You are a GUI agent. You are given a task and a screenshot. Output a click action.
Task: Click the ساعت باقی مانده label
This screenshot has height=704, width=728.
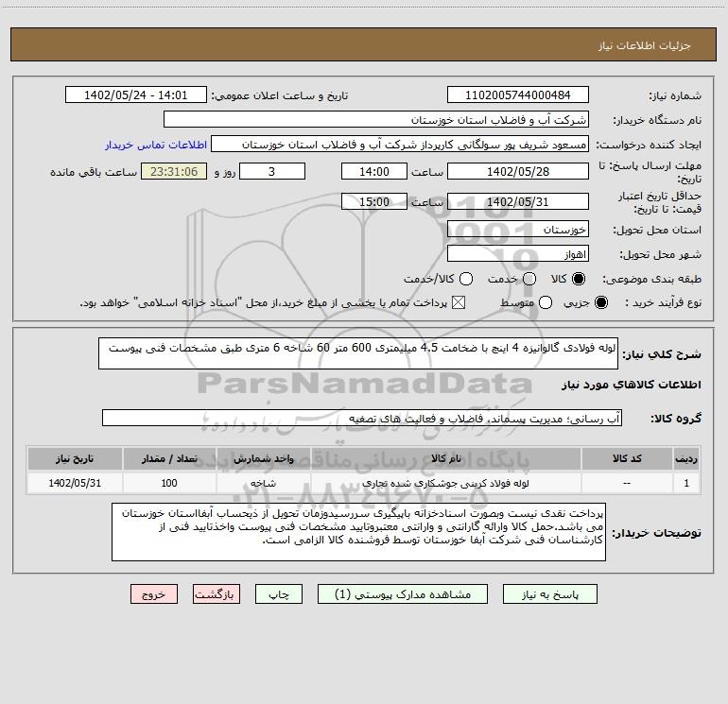point(94,172)
